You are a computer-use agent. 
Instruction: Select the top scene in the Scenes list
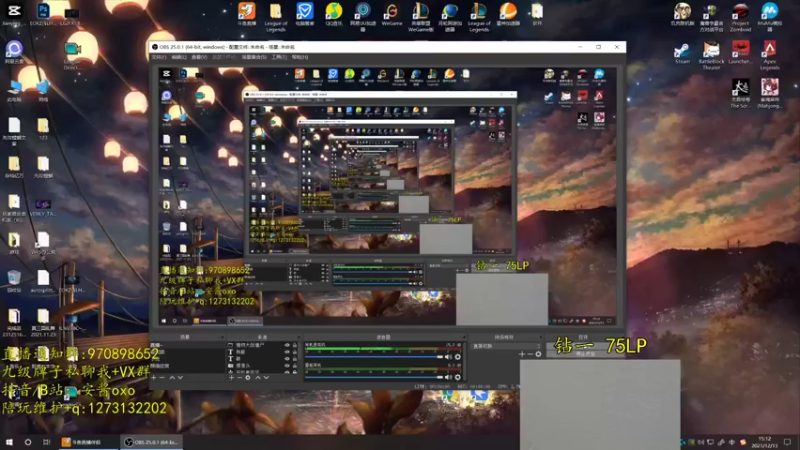(x=187, y=345)
